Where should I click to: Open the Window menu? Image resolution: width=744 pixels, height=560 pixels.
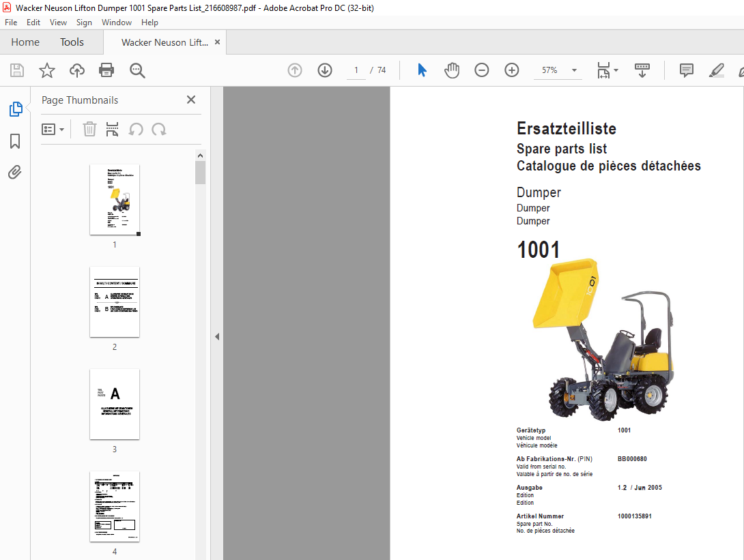pyautogui.click(x=117, y=23)
